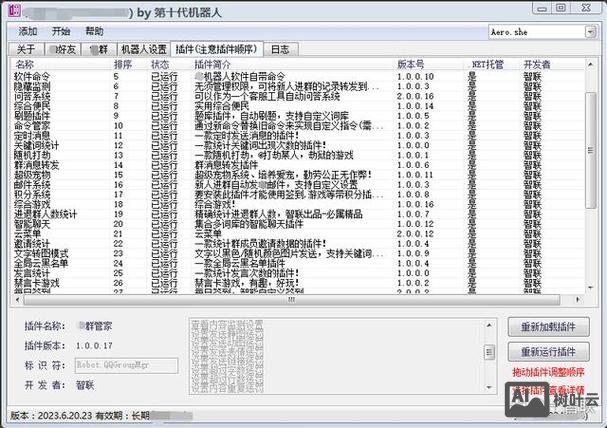Select the 综合游戏 plugin row
The width and height of the screenshot is (607, 428).
click(x=298, y=204)
